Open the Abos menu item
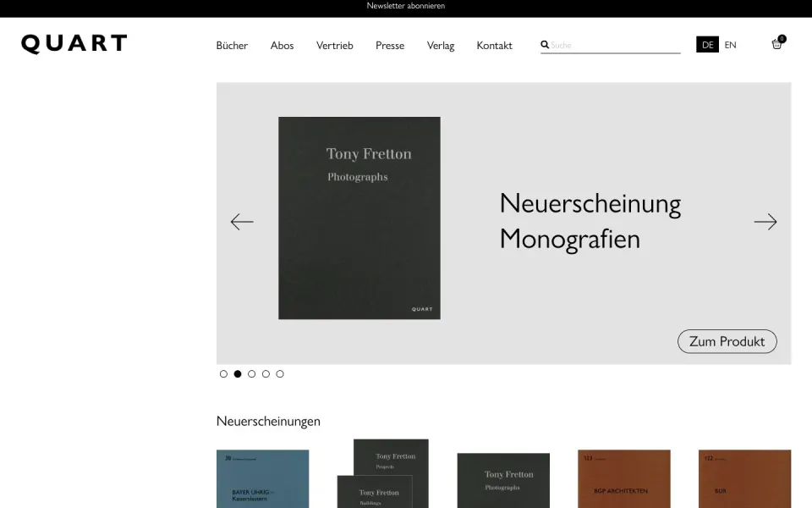Viewport: 812px width, 508px height. point(282,46)
